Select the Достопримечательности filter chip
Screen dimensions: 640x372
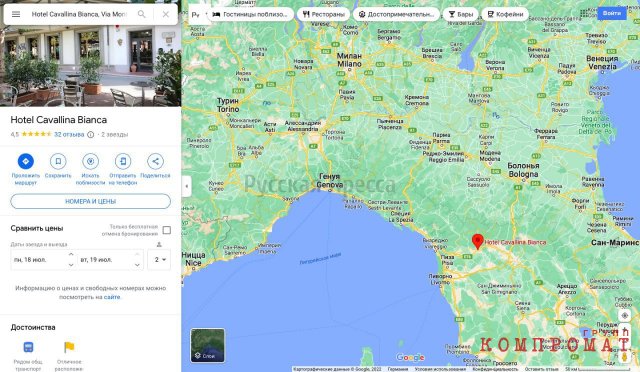396,14
